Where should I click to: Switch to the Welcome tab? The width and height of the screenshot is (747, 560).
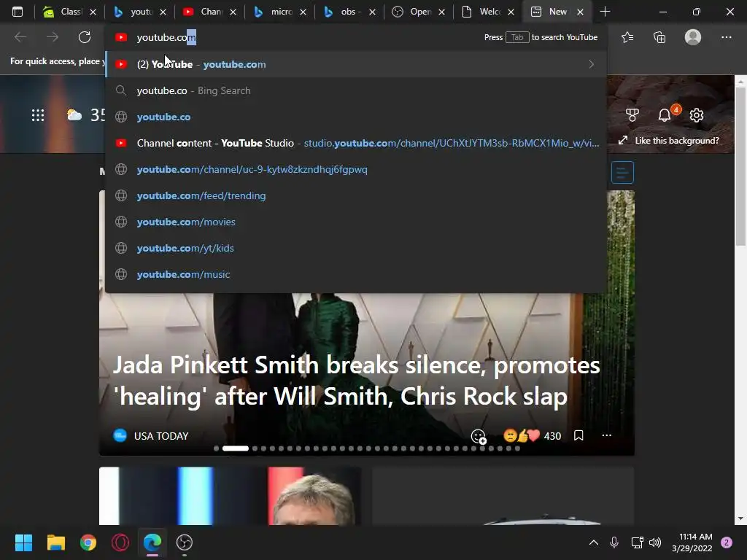[x=482, y=12]
